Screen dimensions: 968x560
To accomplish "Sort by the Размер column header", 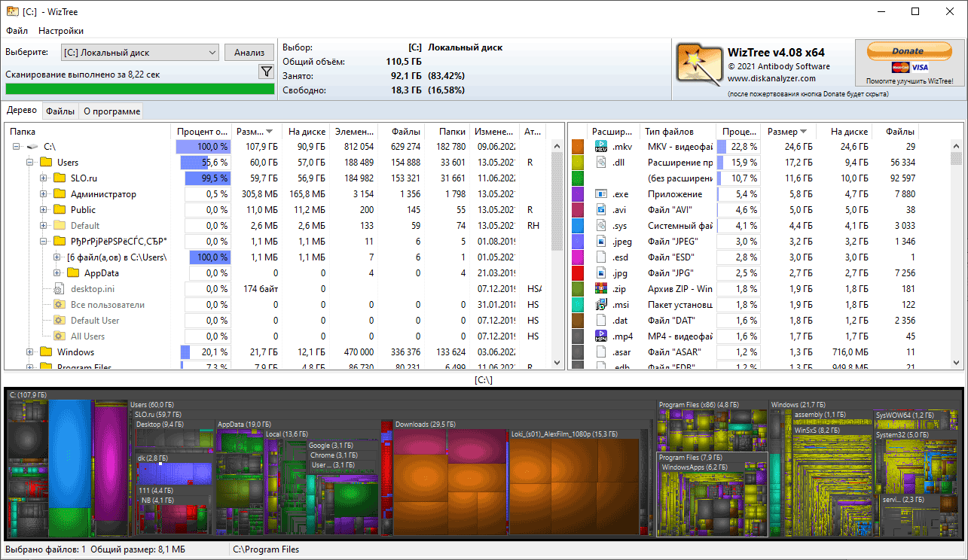I will (x=788, y=131).
